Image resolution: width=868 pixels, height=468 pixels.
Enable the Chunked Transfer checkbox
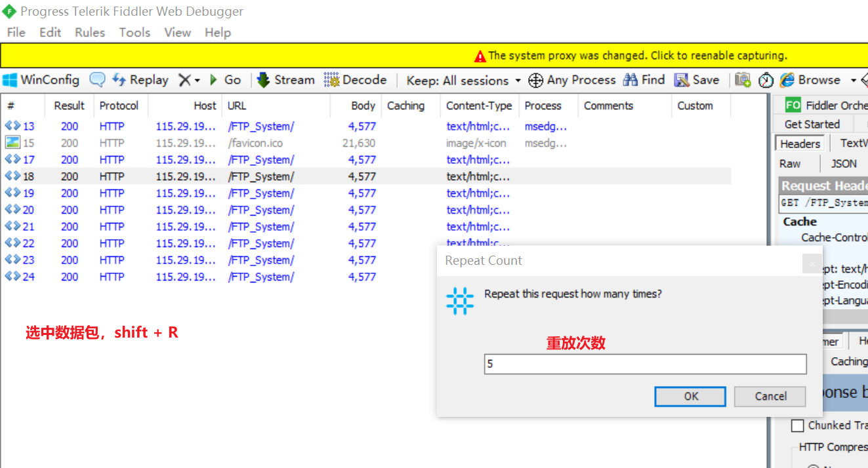tap(798, 426)
